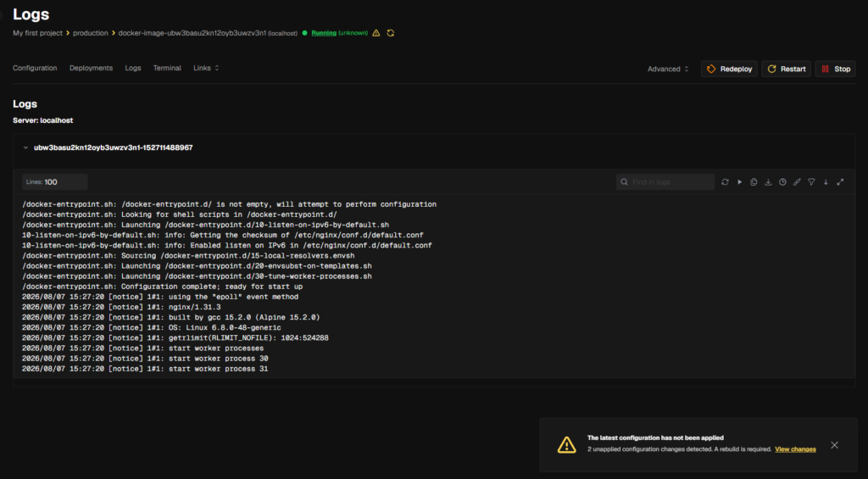Click the log line 'start worker process 30'

pyautogui.click(x=145, y=359)
